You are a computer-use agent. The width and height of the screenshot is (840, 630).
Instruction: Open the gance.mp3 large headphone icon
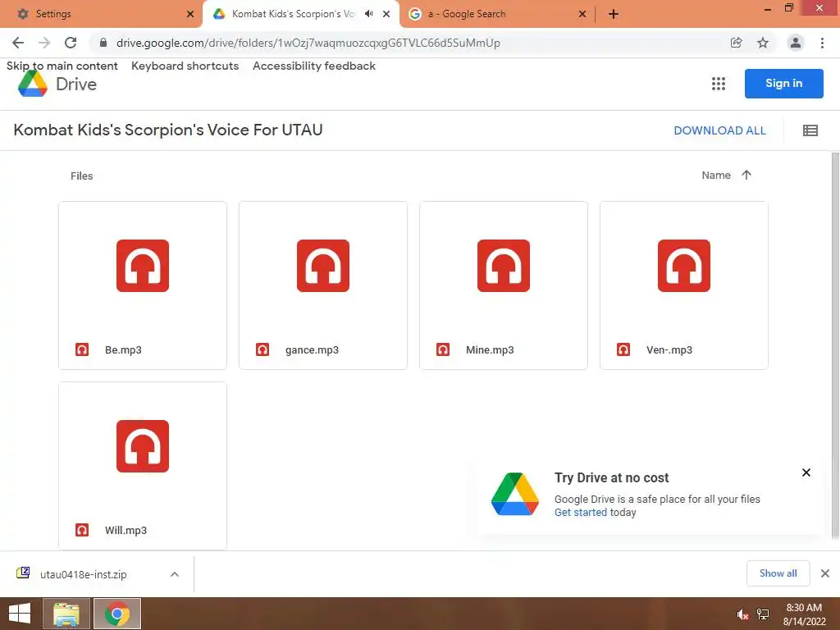point(323,266)
